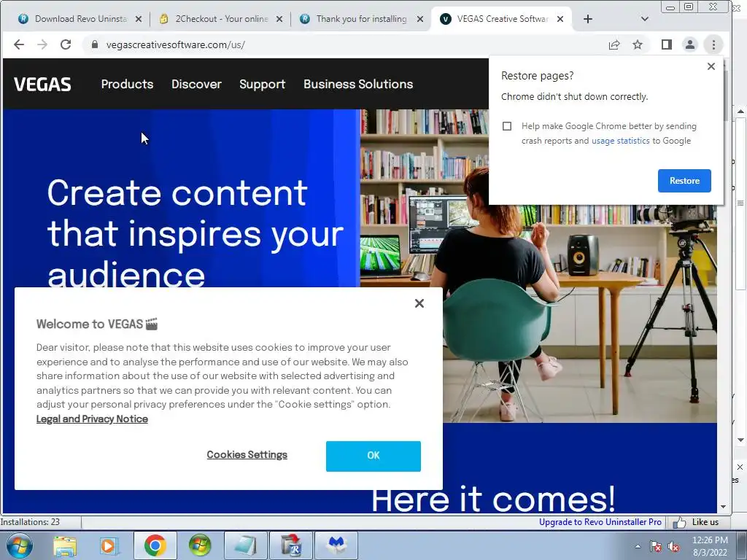This screenshot has width=747, height=560.
Task: Share this page via share icon
Action: (614, 44)
